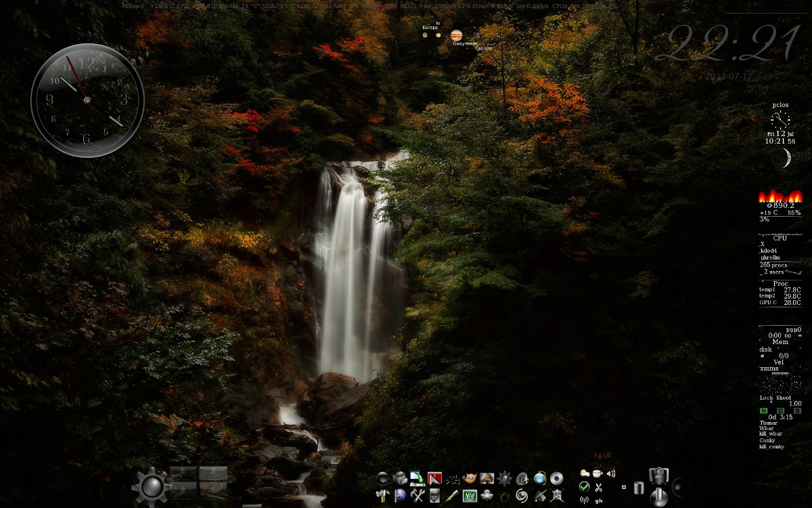Toggle the C indicator in GKrellM
This screenshot has height=508, width=812.
tap(780, 410)
